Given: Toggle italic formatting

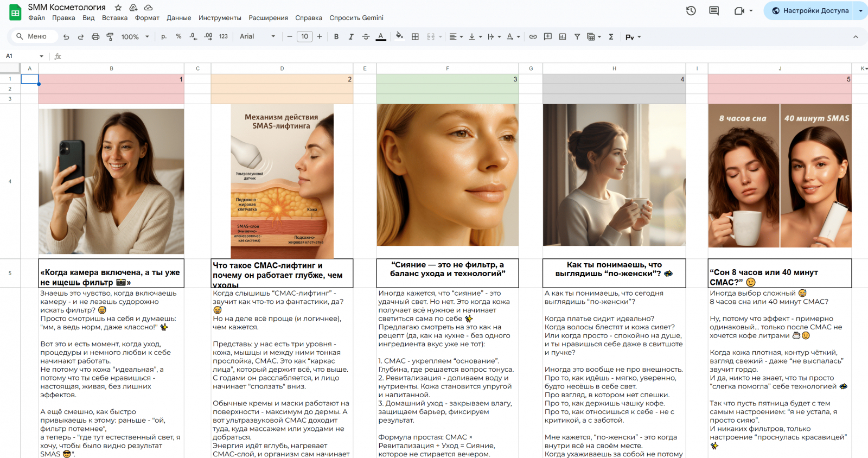Looking at the screenshot, I should 351,37.
